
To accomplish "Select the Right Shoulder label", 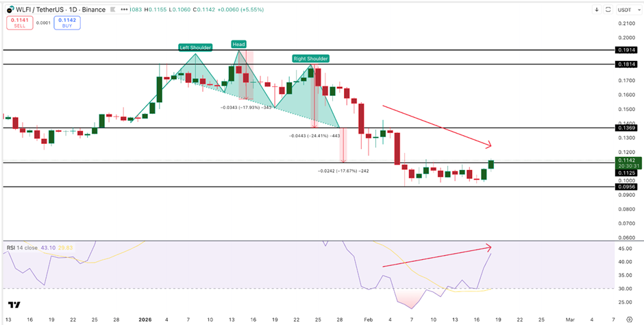I will point(310,59).
